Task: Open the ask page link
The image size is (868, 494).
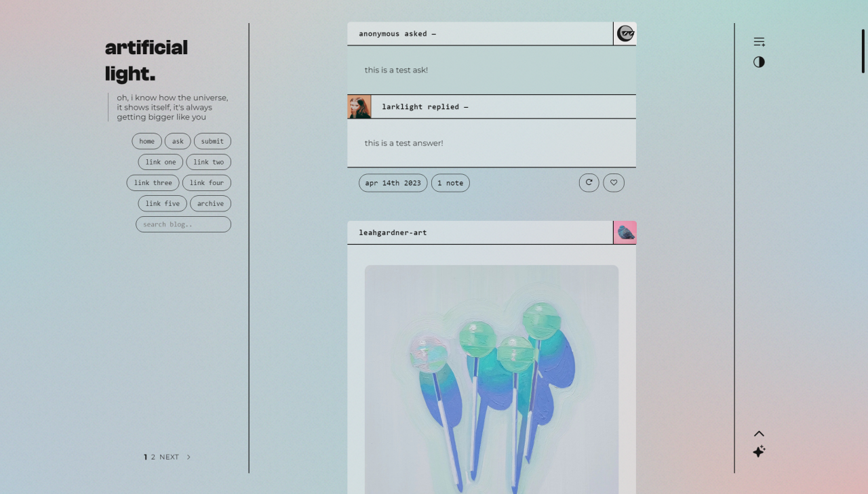Action: (x=178, y=142)
